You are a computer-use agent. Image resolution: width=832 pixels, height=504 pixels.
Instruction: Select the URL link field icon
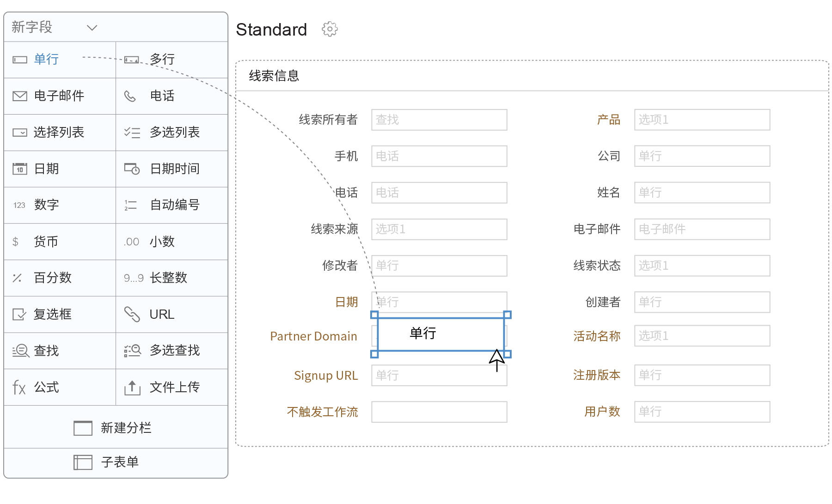pos(132,314)
